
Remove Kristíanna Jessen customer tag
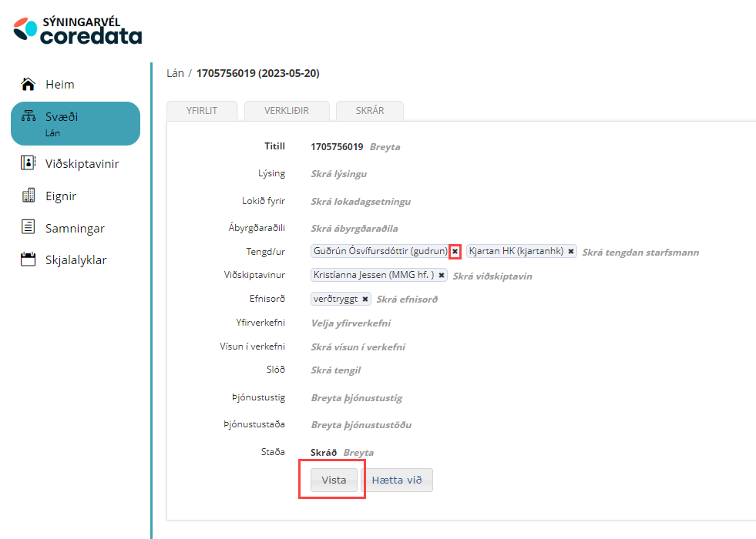pyautogui.click(x=442, y=275)
